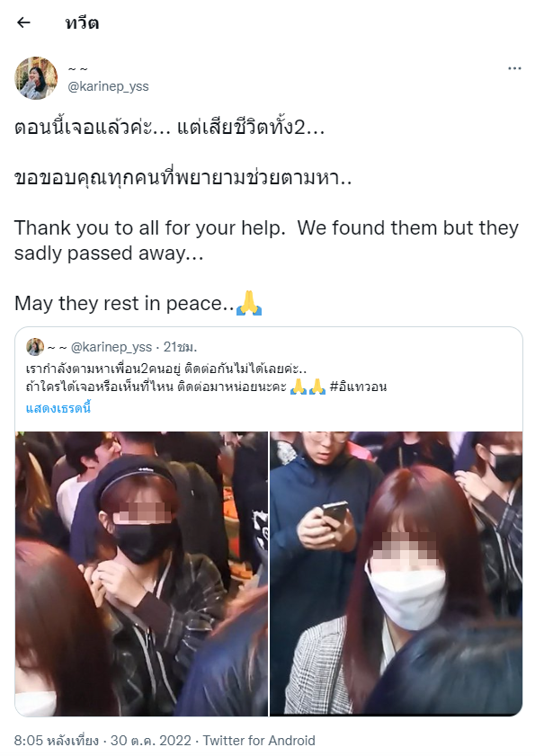Open the left photo with black mask
This screenshot has height=756, width=535.
pyautogui.click(x=141, y=574)
